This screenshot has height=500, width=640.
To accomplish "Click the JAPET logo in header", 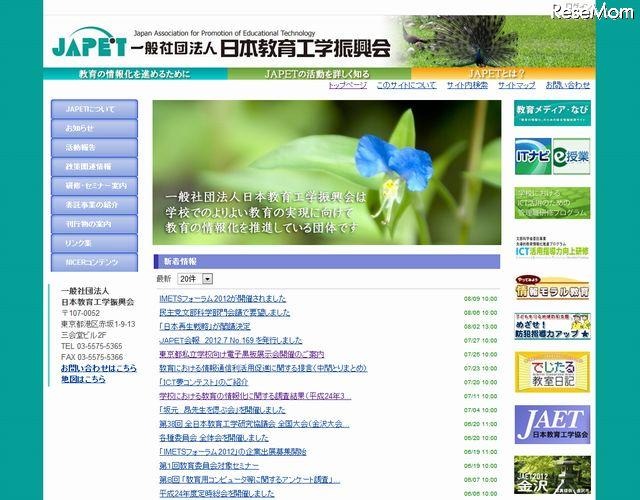I will 89,42.
